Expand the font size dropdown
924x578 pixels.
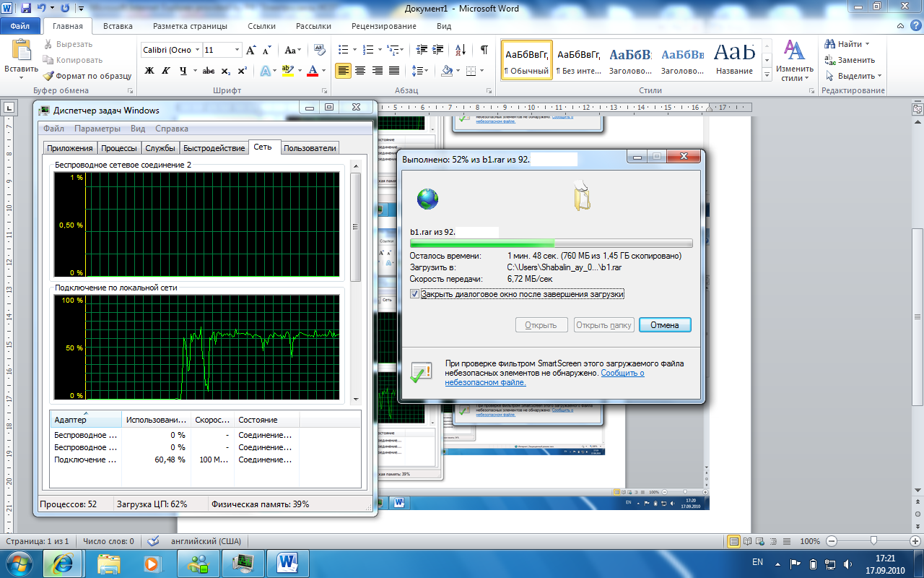point(237,50)
